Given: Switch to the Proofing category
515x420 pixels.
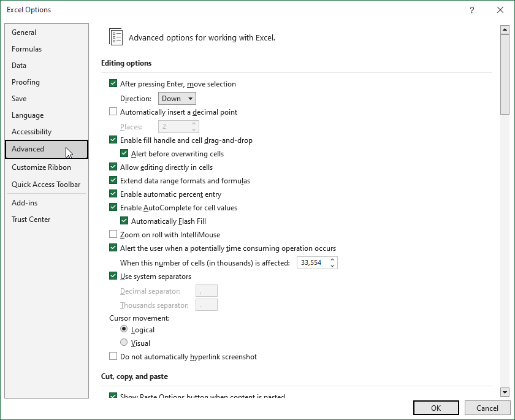Looking at the screenshot, I should (26, 82).
